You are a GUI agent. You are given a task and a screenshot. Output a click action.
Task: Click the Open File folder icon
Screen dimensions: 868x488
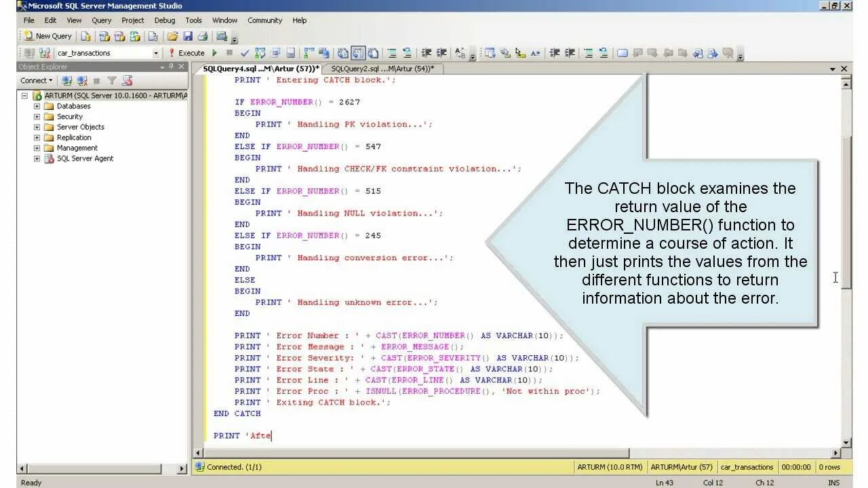pos(172,36)
